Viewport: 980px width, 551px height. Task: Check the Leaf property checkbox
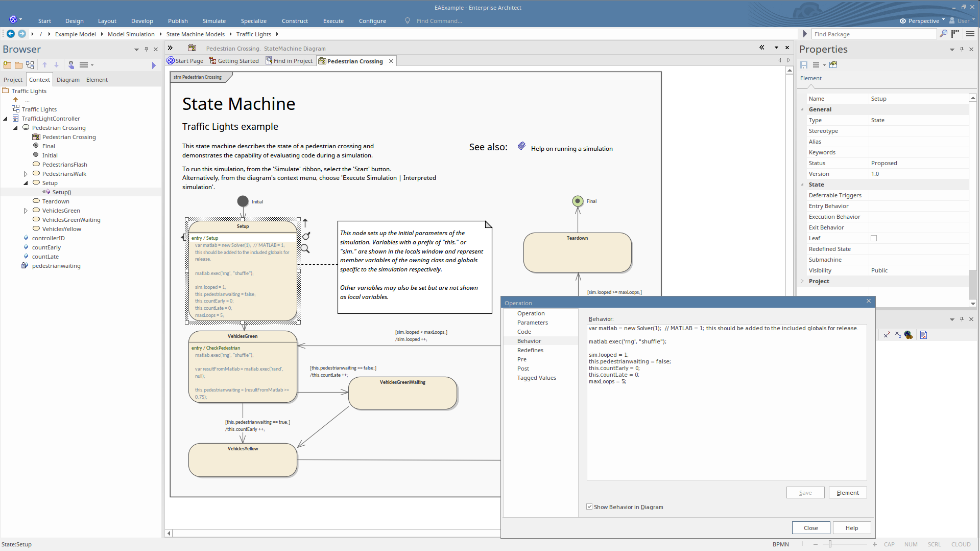pyautogui.click(x=874, y=238)
